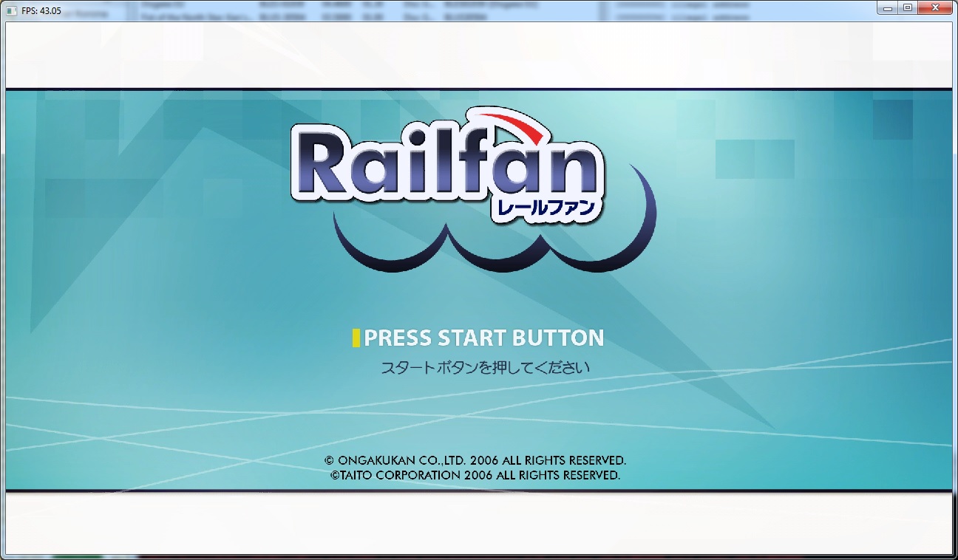Click the TAITO CORPORATION 2006 copyright line

click(x=475, y=475)
